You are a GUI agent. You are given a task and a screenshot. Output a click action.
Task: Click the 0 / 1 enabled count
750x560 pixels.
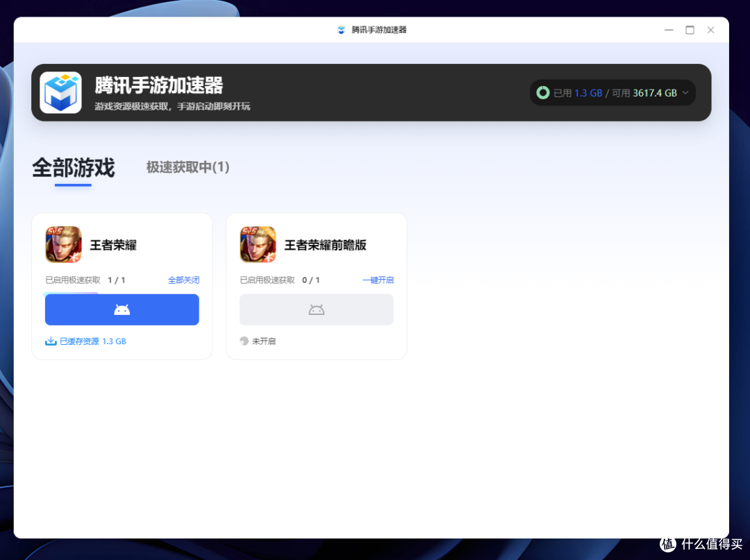(311, 280)
